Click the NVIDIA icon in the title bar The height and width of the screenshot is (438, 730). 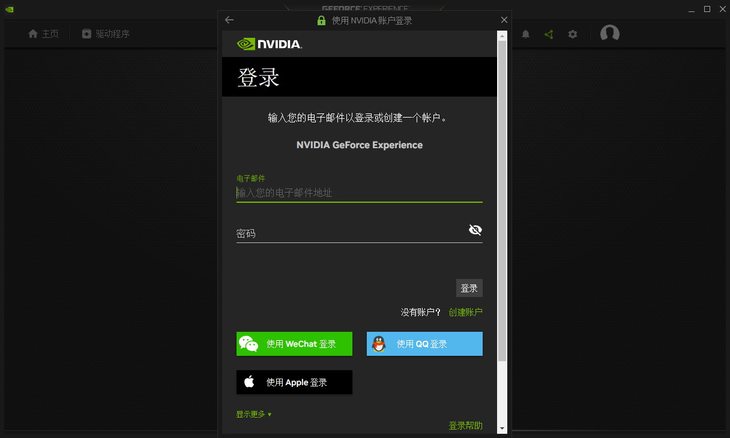[x=9, y=9]
